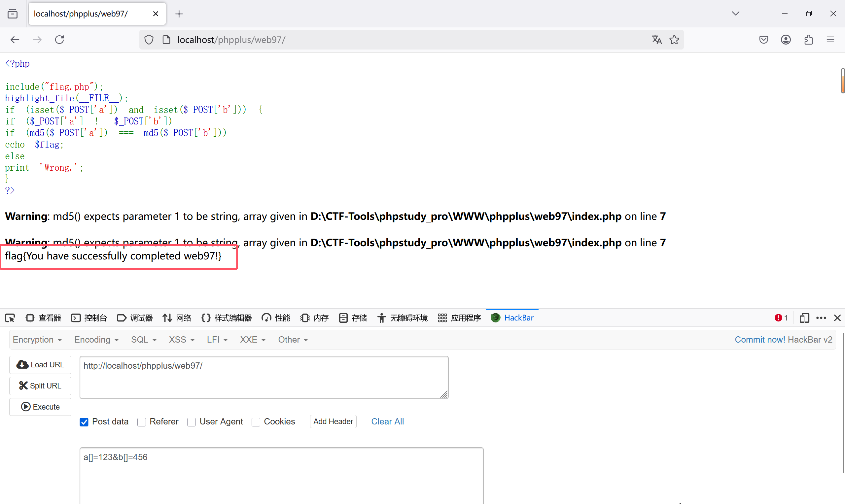Uncheck the Post data checkbox
This screenshot has height=504, width=845.
click(x=84, y=422)
